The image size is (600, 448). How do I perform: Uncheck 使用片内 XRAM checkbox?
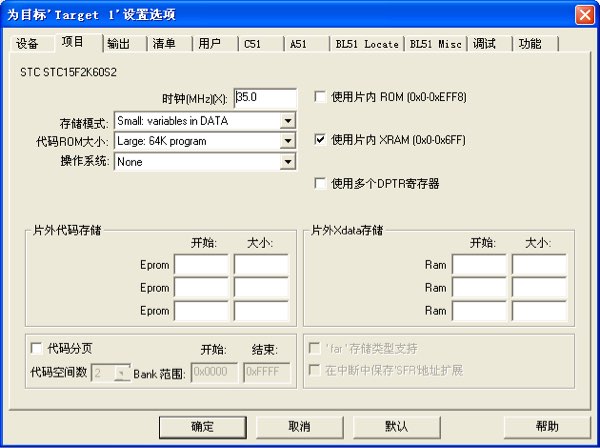coord(320,140)
